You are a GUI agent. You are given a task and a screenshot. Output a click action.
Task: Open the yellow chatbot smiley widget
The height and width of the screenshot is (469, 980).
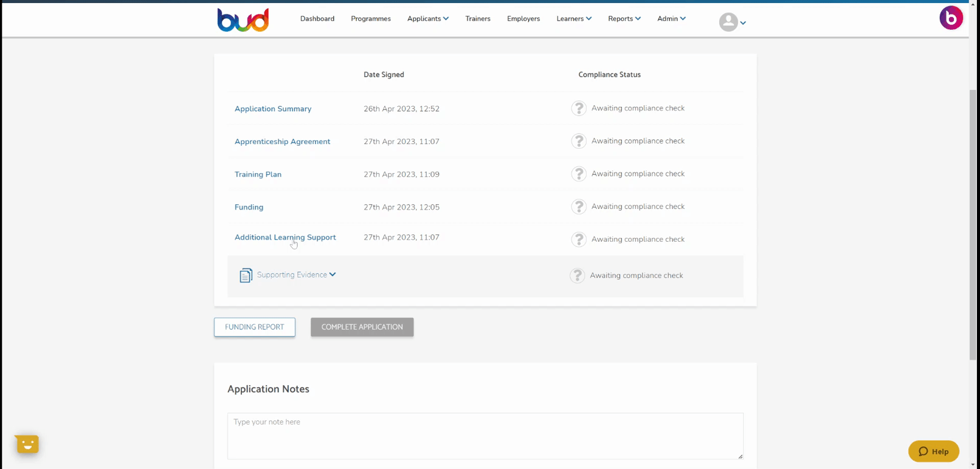[27, 444]
